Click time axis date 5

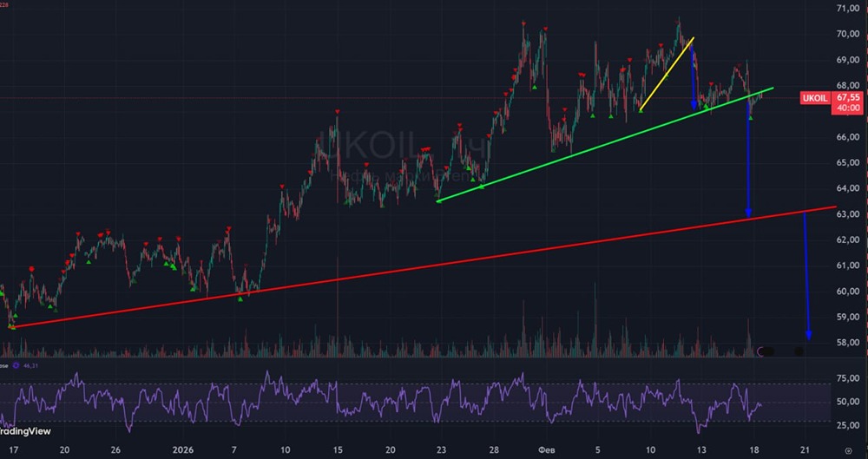[x=597, y=450]
